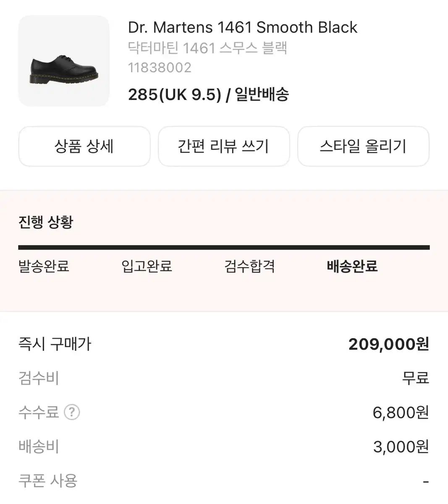Screen dimensions: 448x504
Task: Click the Korean product name 닥터마틴 1461
Action: coord(207,48)
